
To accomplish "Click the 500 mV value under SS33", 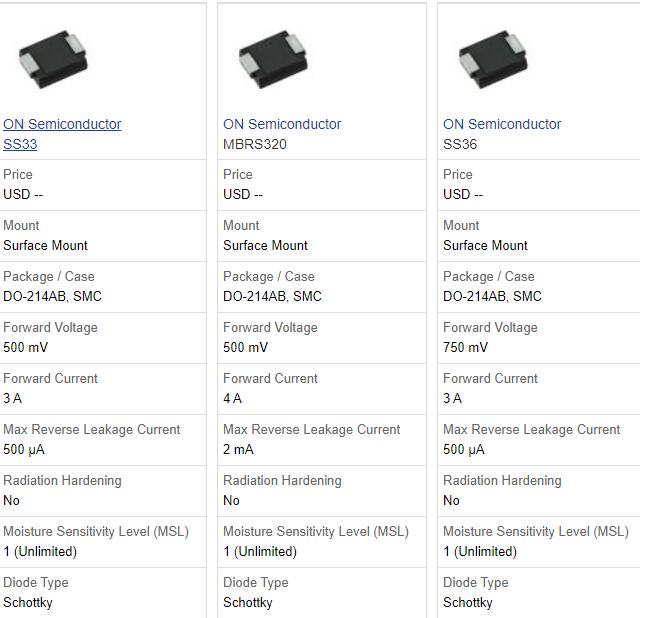I will pos(25,347).
